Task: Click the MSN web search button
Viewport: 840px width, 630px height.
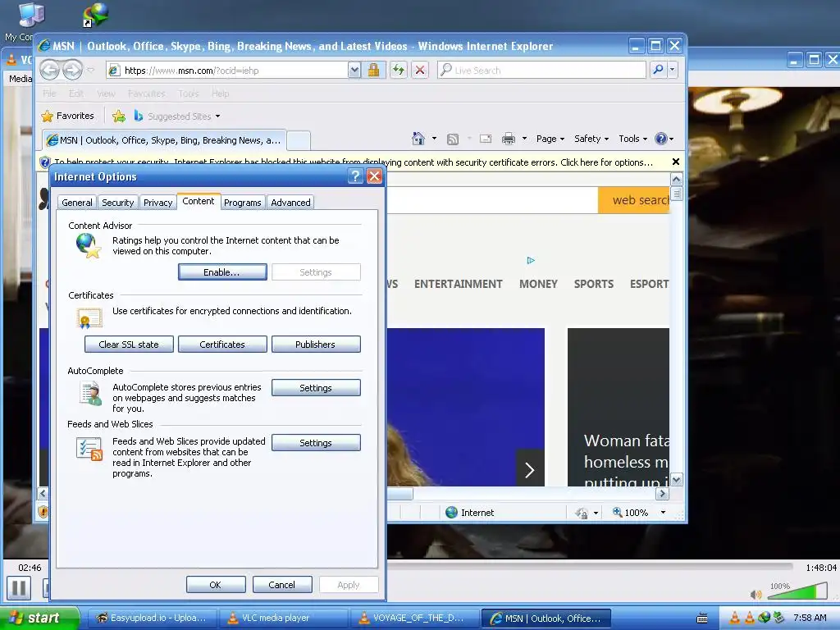Action: click(634, 200)
